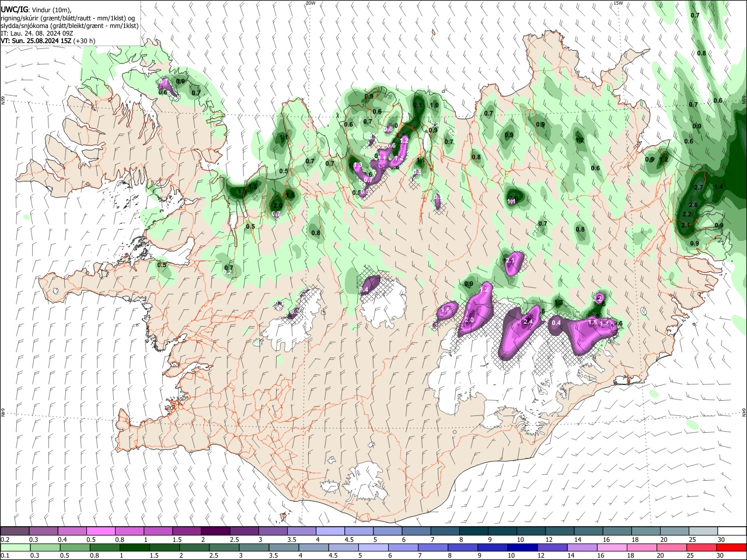Click the 1.8 snowfall value in the southeast
This screenshot has height=560, width=747.
pos(592,322)
